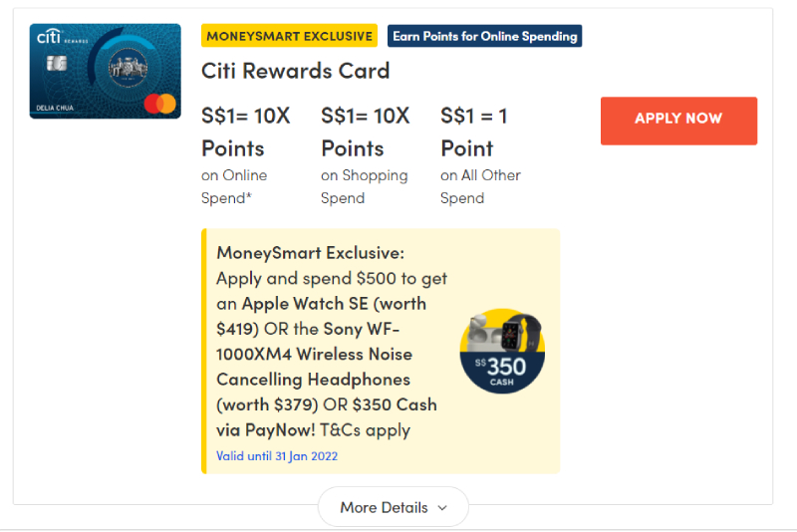Open the Citi Rewards Card title
Image resolution: width=797 pixels, height=532 pixels.
(x=295, y=71)
